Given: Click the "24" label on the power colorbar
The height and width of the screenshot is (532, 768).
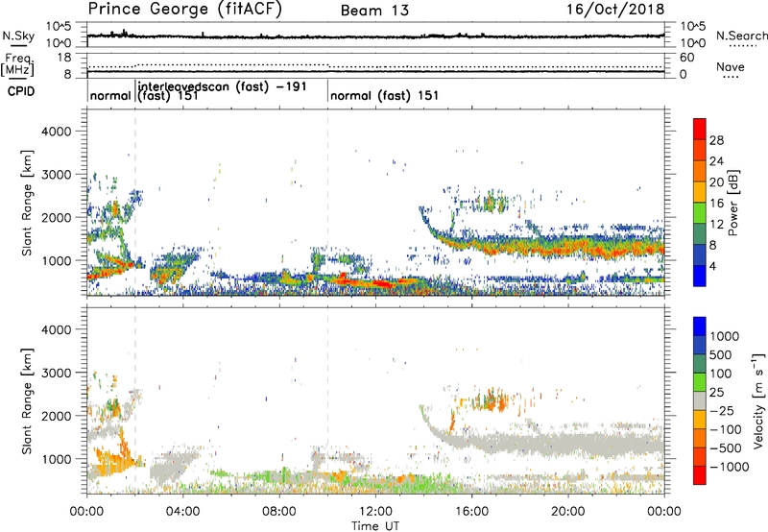Looking at the screenshot, I should [x=716, y=161].
